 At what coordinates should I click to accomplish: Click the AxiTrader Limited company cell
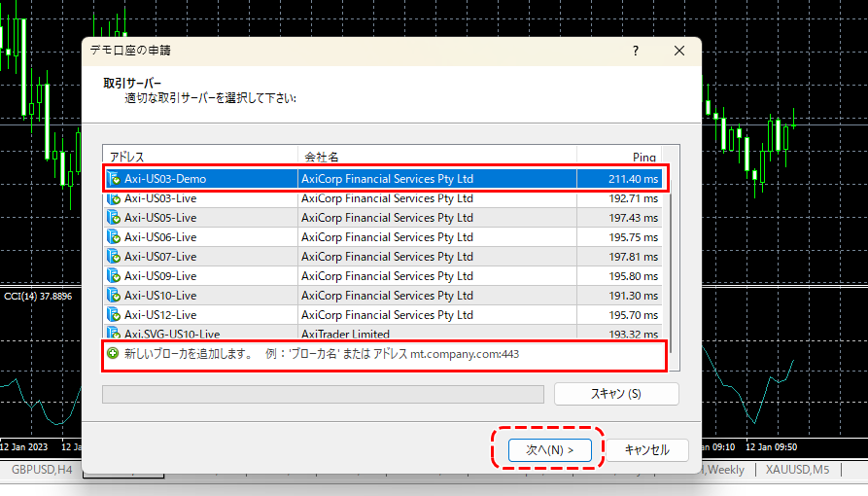point(345,334)
